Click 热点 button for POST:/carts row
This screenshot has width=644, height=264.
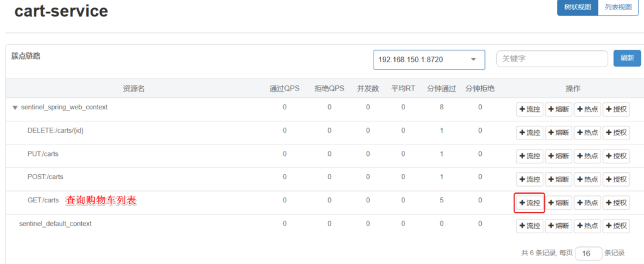click(x=587, y=179)
